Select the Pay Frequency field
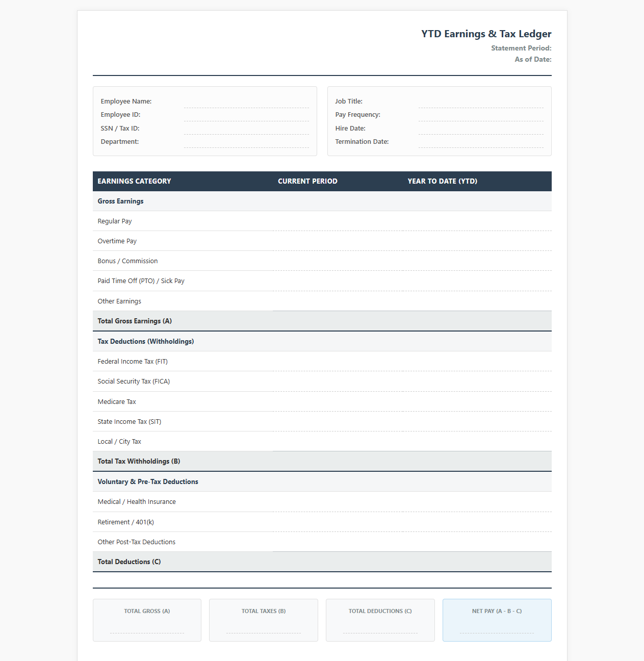The height and width of the screenshot is (661, 644). (x=481, y=115)
